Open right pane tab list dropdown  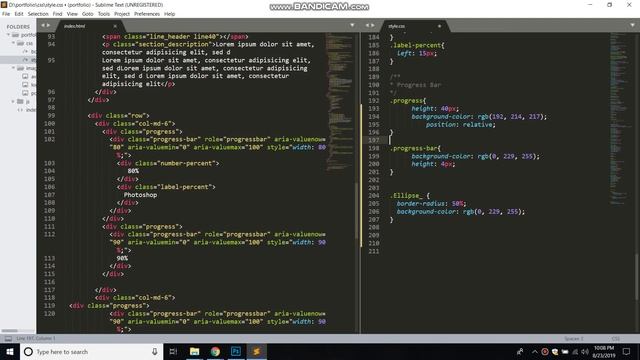632,25
